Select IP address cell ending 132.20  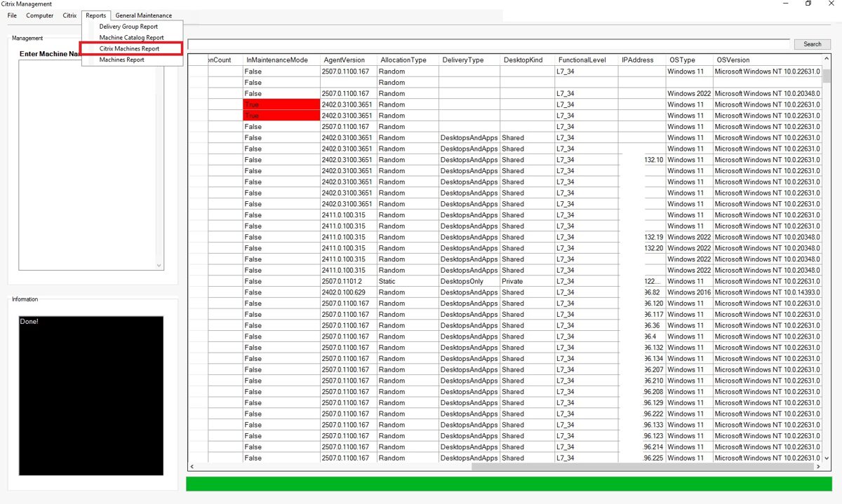point(641,248)
